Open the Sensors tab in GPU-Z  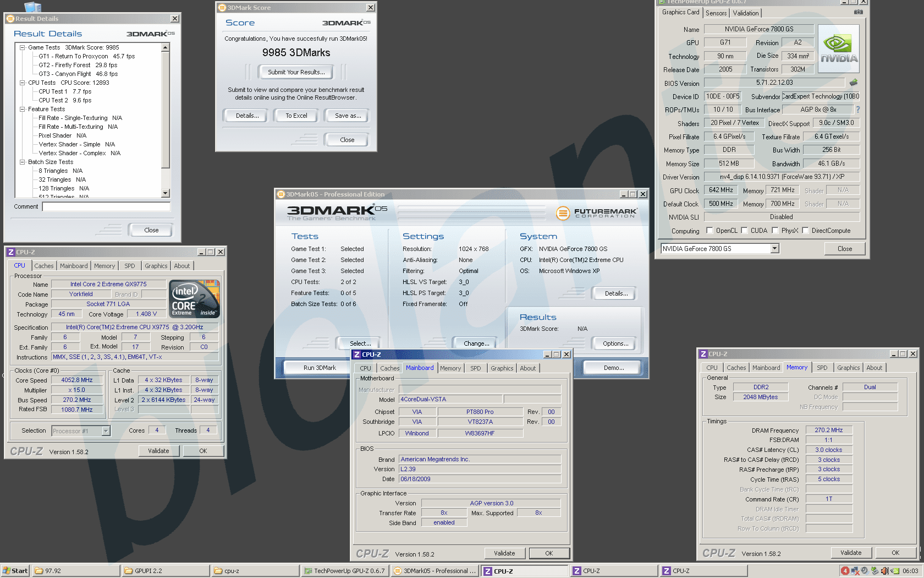(x=716, y=13)
